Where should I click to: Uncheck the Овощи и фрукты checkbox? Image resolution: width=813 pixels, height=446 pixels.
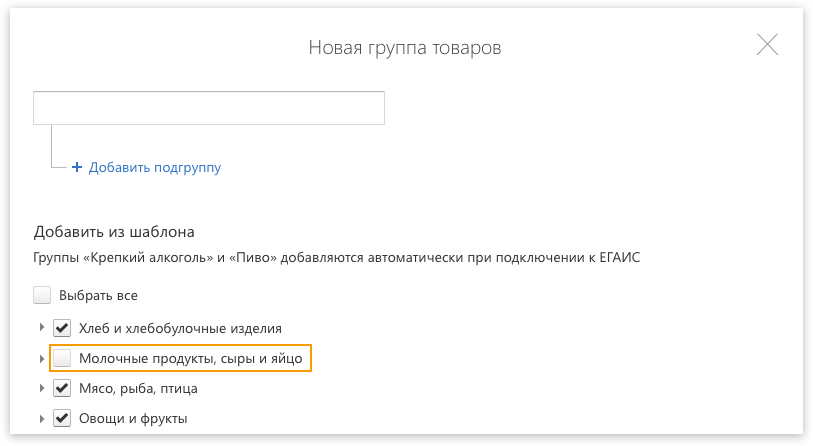pos(62,418)
